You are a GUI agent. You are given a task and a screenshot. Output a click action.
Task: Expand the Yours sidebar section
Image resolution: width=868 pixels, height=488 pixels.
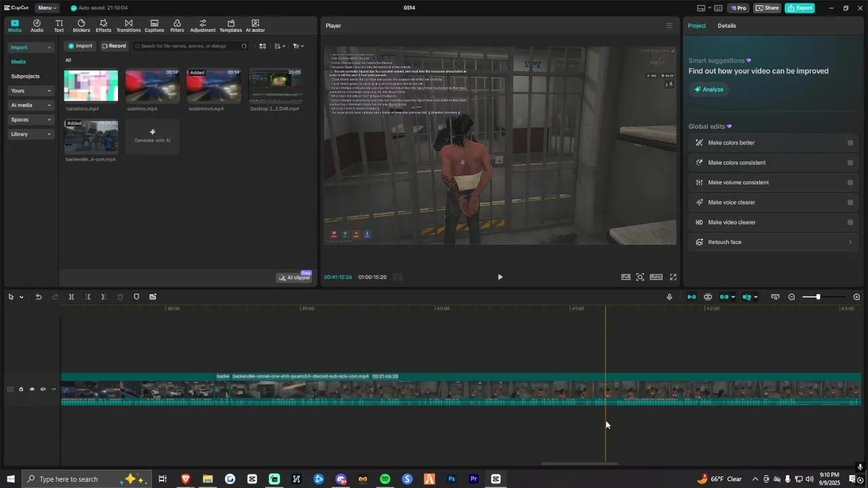[x=31, y=91]
